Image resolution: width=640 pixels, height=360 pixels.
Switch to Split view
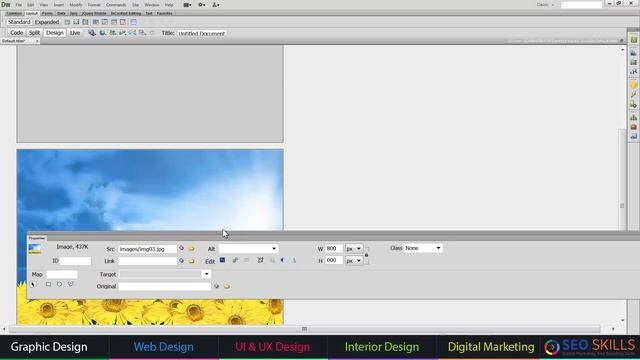pos(34,33)
